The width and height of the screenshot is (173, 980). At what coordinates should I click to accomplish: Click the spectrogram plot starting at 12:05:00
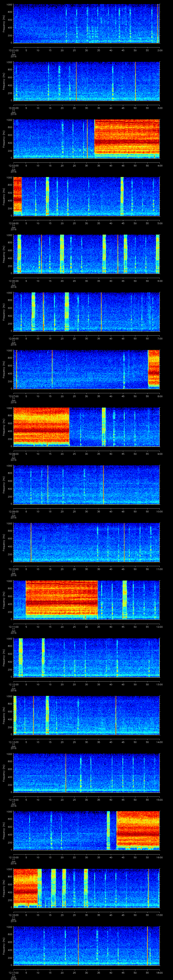86,254
